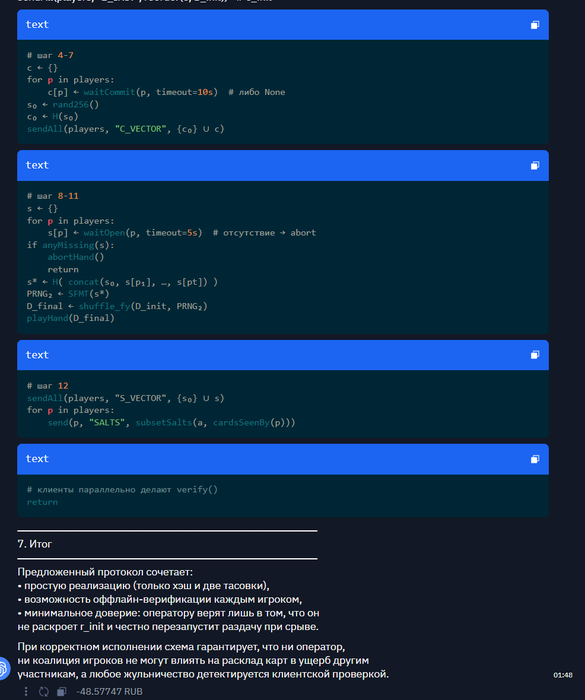Click the 'text' label on шаг 12 block
Image resolution: width=585 pixels, height=700 pixels.
coord(37,355)
